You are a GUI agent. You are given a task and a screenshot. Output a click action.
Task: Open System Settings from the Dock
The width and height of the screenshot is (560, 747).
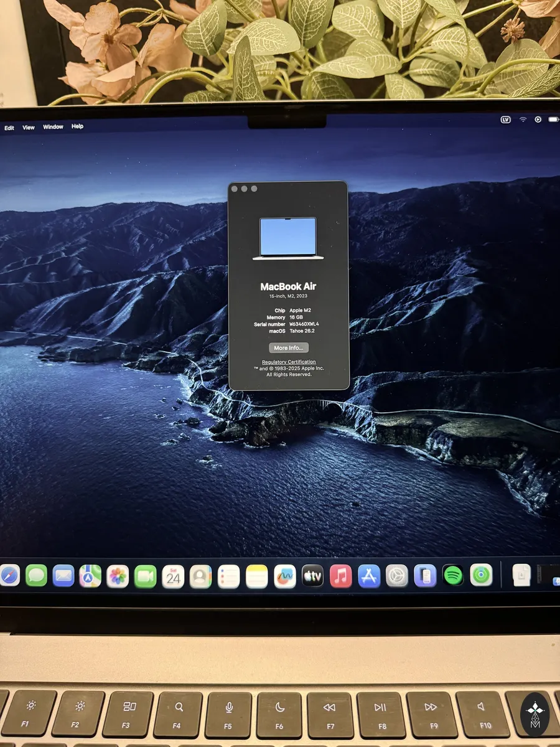click(x=397, y=576)
